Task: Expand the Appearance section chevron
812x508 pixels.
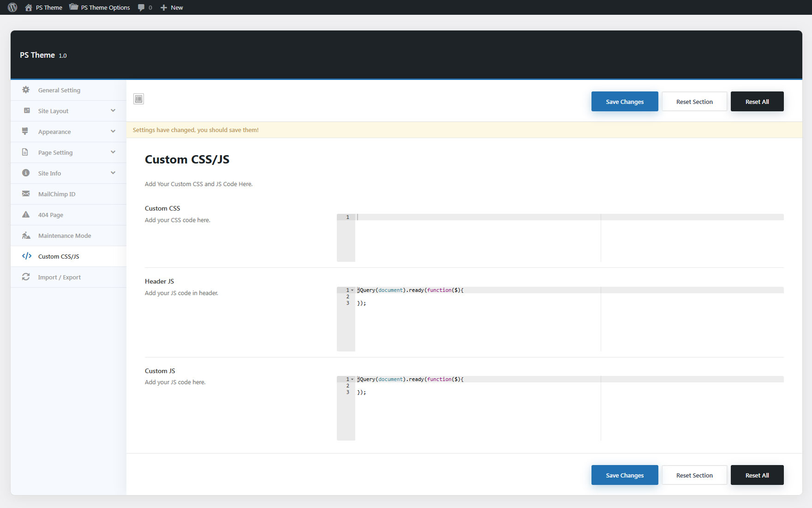Action: [113, 132]
